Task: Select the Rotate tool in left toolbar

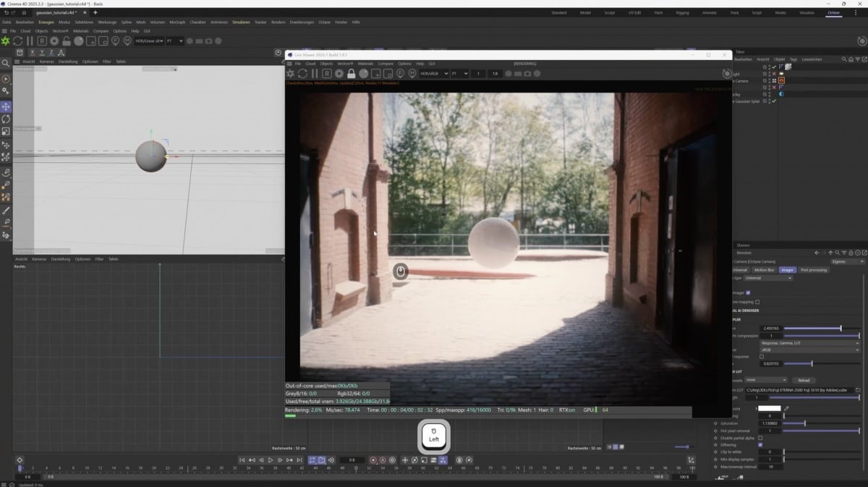Action: coord(6,119)
